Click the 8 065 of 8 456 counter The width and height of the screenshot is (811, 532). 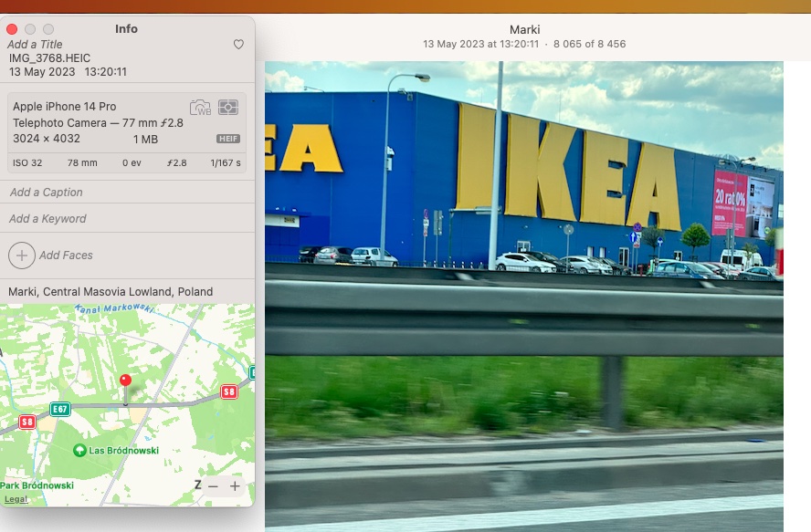click(590, 44)
